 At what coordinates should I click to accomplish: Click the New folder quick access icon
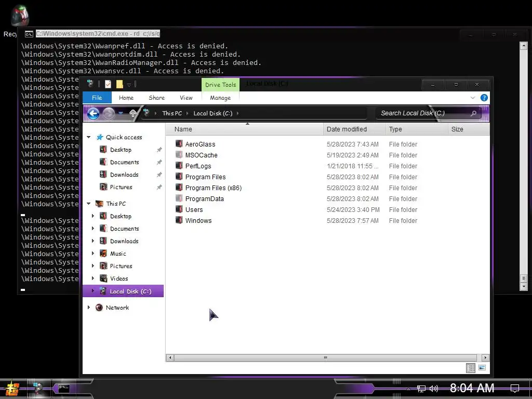click(x=119, y=84)
